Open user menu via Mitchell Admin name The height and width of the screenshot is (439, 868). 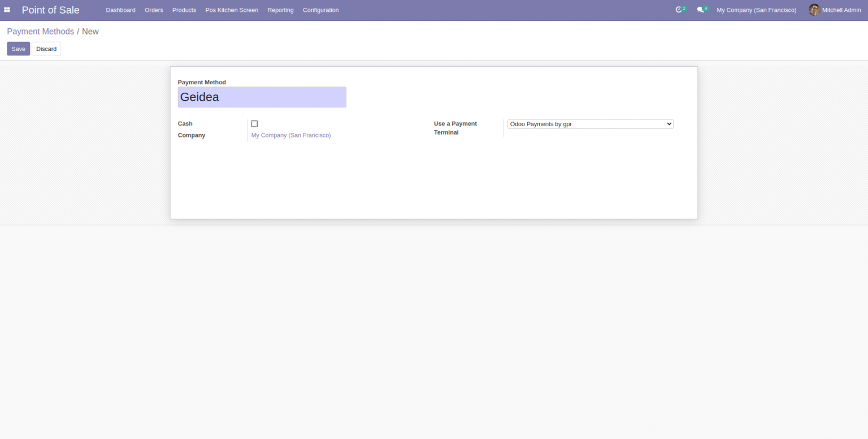(x=841, y=10)
